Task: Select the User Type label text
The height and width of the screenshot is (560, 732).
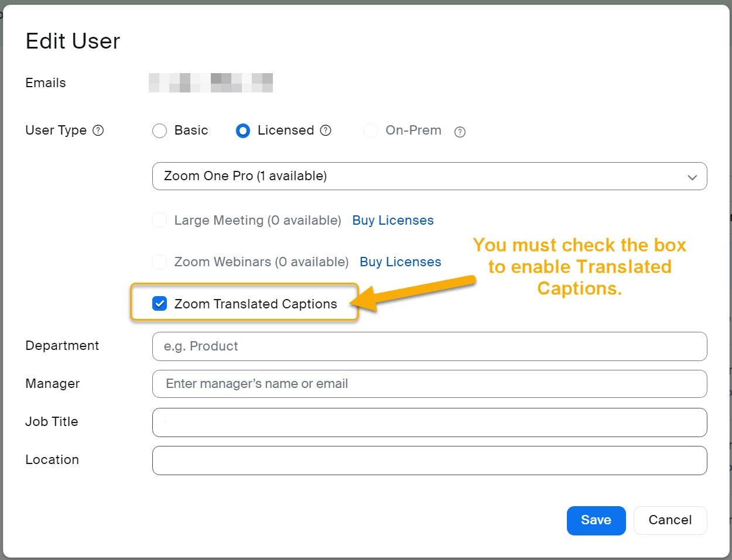Action: [x=56, y=130]
